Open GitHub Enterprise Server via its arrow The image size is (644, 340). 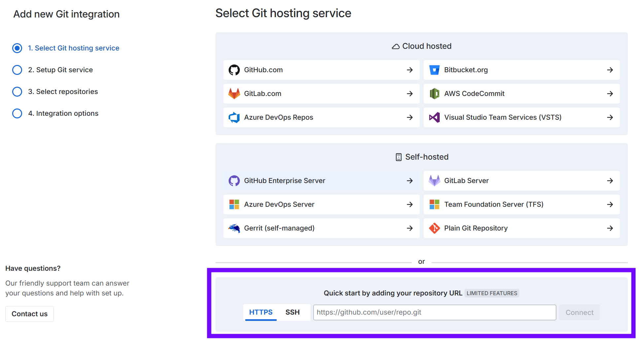tap(409, 181)
